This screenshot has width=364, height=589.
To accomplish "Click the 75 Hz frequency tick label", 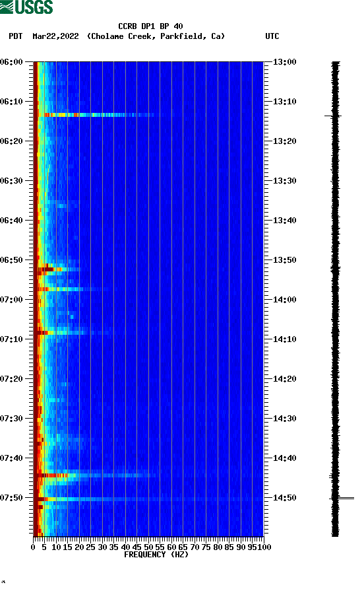I will tap(206, 547).
